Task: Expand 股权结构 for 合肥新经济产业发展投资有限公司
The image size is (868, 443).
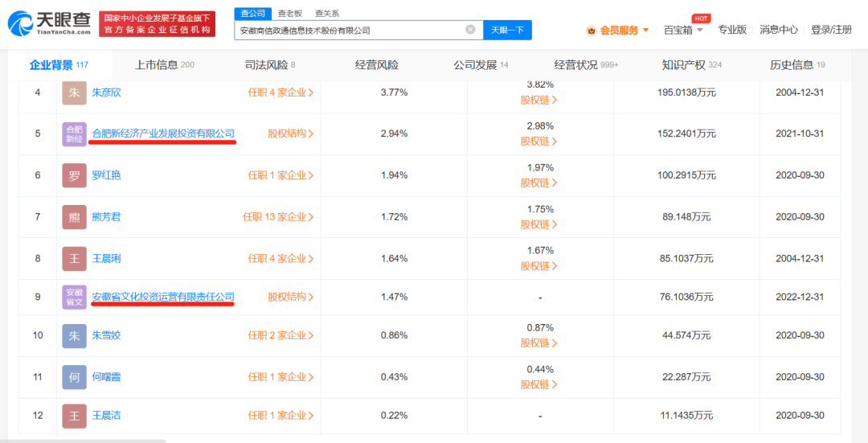Action: coord(291,133)
